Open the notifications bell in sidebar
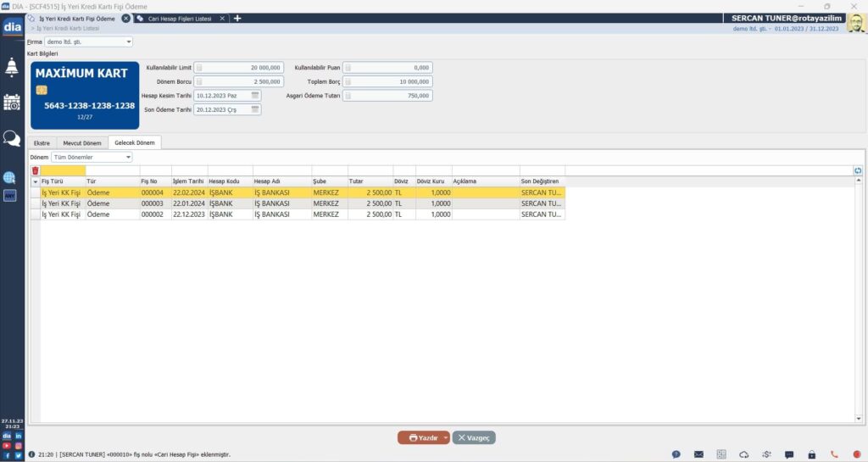The height and width of the screenshot is (462, 868). [12, 68]
